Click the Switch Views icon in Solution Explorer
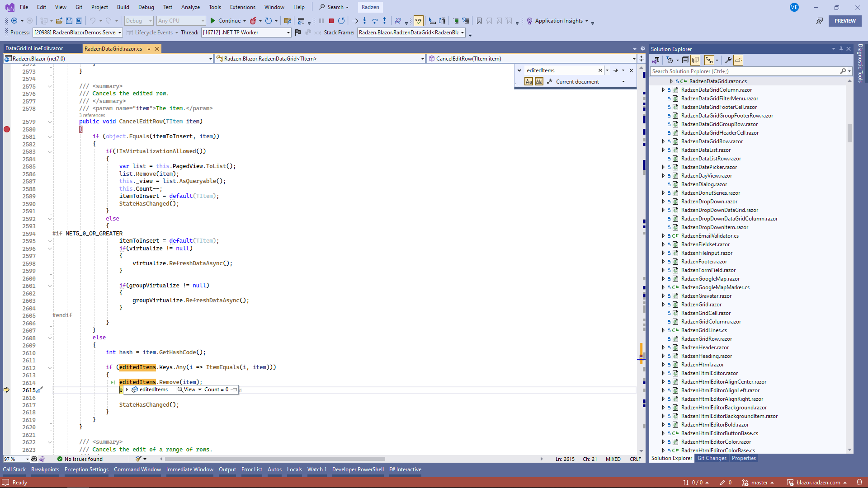The image size is (868, 488). click(656, 60)
